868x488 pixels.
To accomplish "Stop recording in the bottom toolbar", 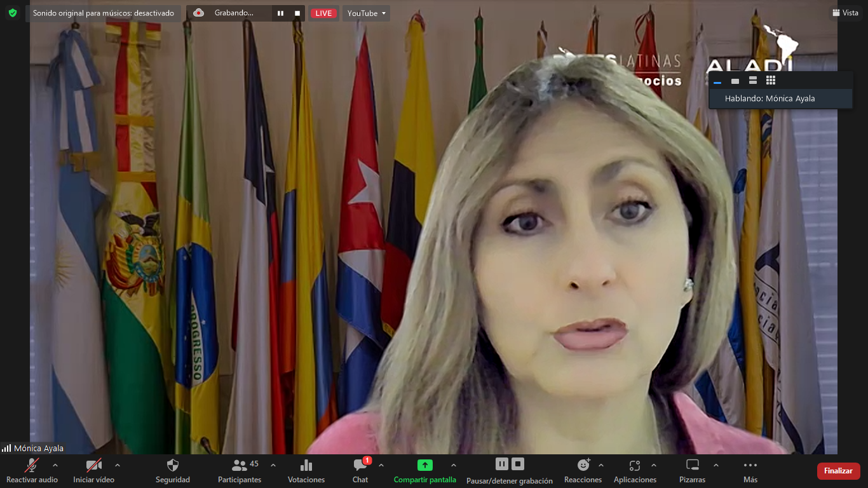I will click(518, 464).
